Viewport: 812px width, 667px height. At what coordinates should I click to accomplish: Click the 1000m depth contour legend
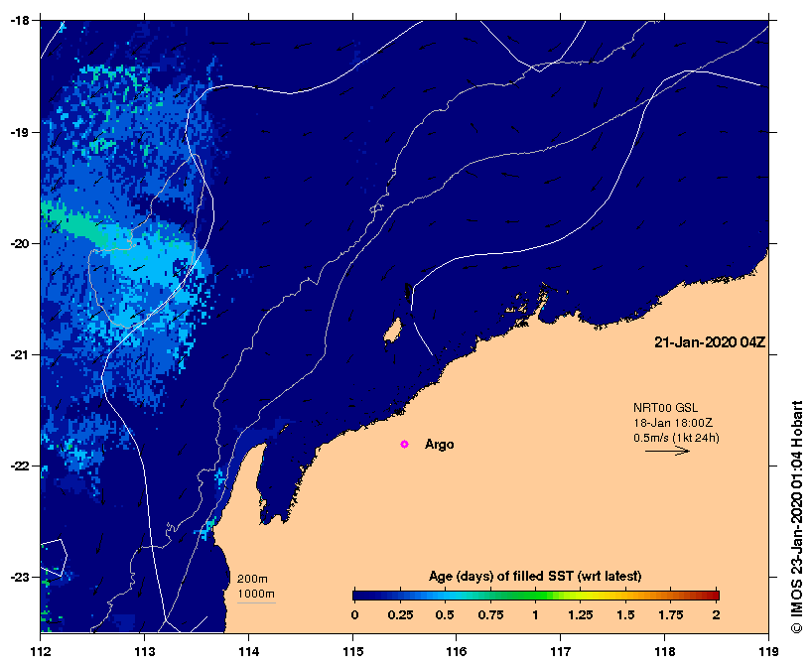pos(256,594)
